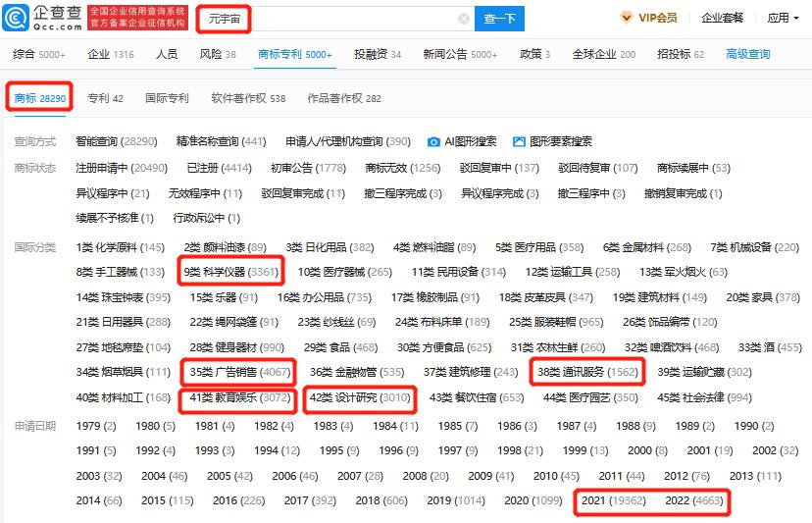Switch to the 投融资 34 tab
Screen dimensions: 812x523
pos(378,54)
